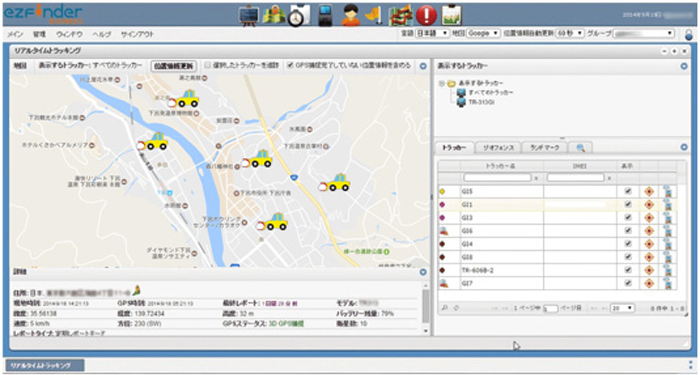Open the presentation board icon in header
Viewport: 700px width, 375px height.
249,15
